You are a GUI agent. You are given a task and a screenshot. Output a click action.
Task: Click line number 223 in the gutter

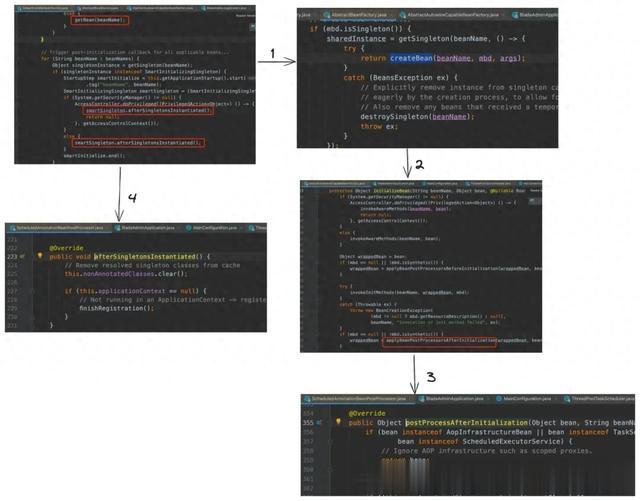tap(12, 257)
